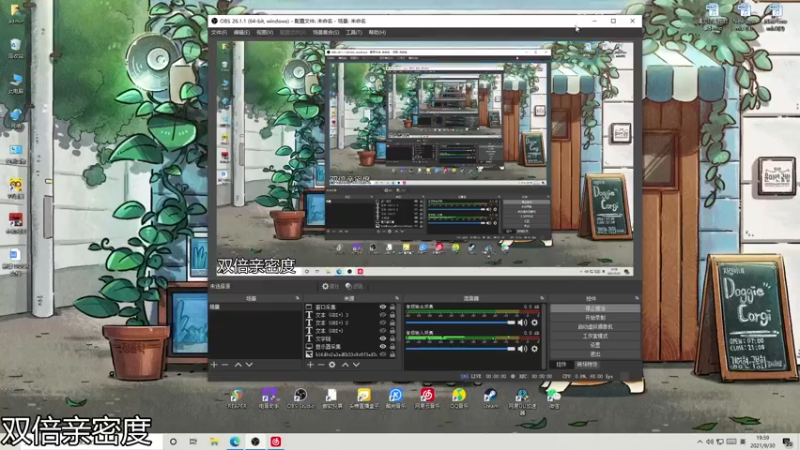This screenshot has height=450, width=800.
Task: Open the 场景集合(S) menu in OBS
Action: (326, 32)
